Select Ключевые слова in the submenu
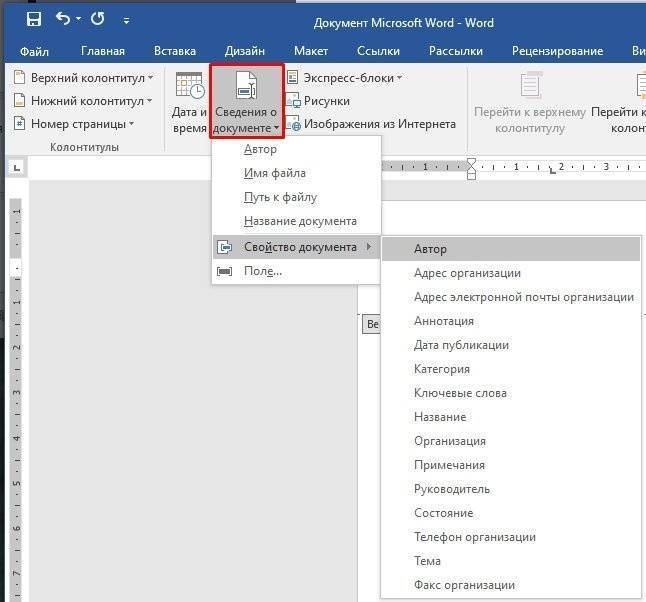The height and width of the screenshot is (602, 646). point(460,393)
